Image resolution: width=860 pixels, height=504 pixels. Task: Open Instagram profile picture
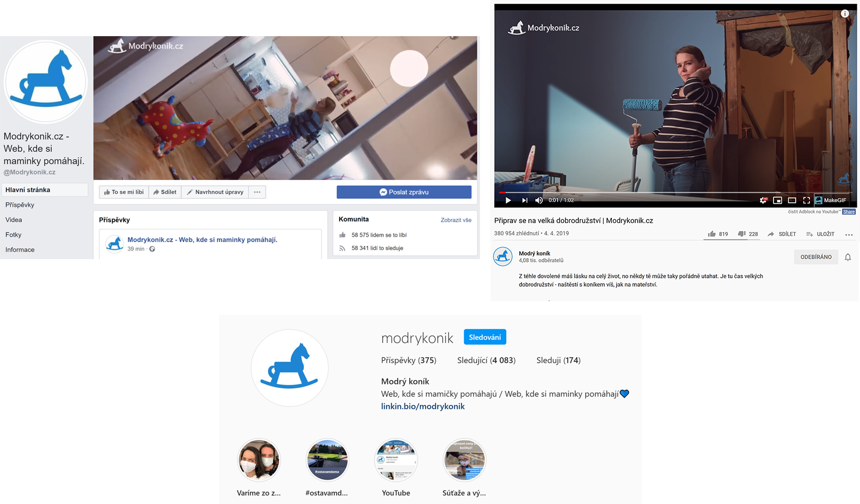coord(290,368)
